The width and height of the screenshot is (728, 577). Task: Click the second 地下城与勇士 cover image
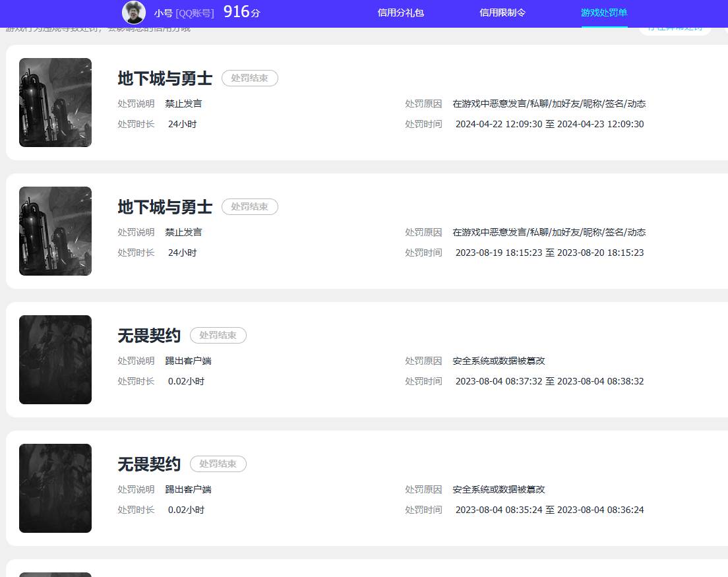point(55,231)
